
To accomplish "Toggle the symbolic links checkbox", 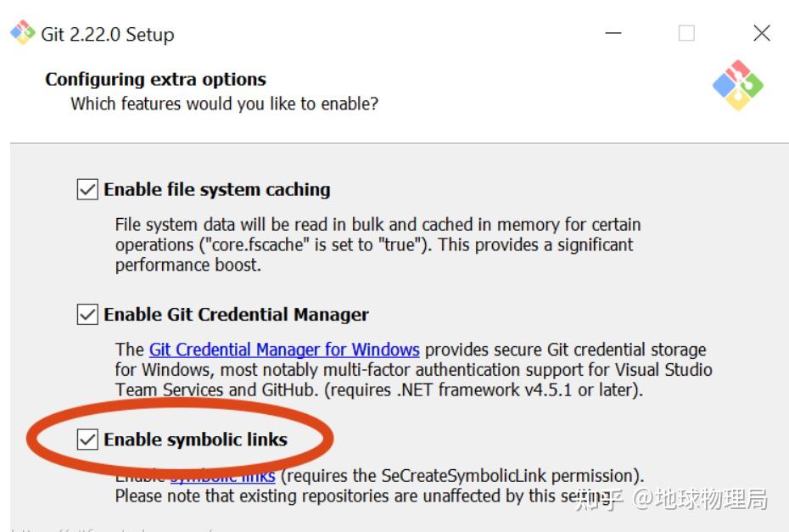I will (87, 440).
